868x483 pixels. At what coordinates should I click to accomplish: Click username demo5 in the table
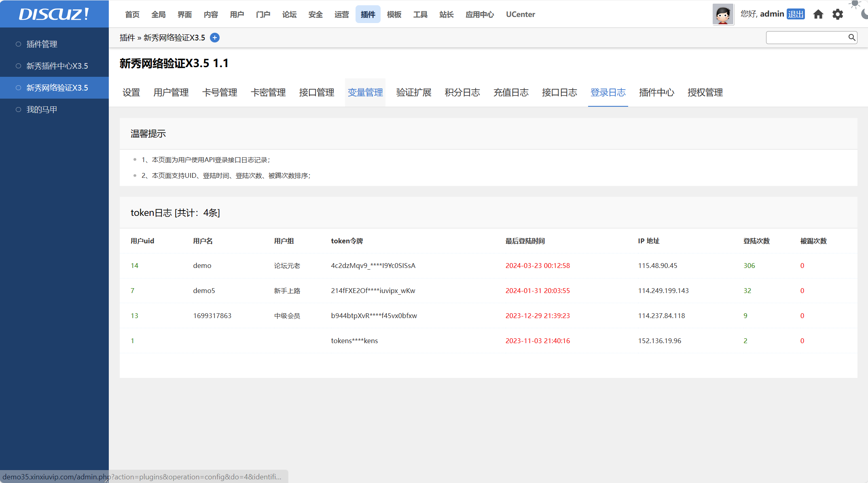pos(204,291)
